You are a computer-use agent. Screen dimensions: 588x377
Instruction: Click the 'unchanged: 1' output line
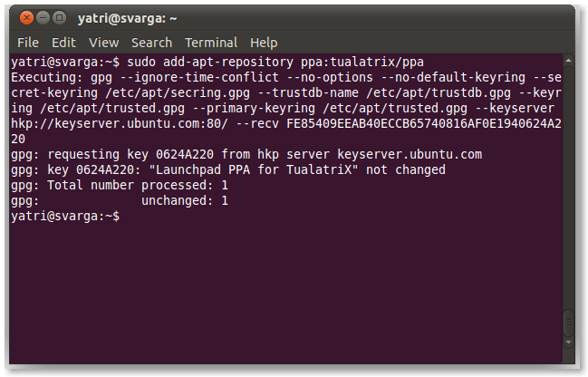click(185, 200)
